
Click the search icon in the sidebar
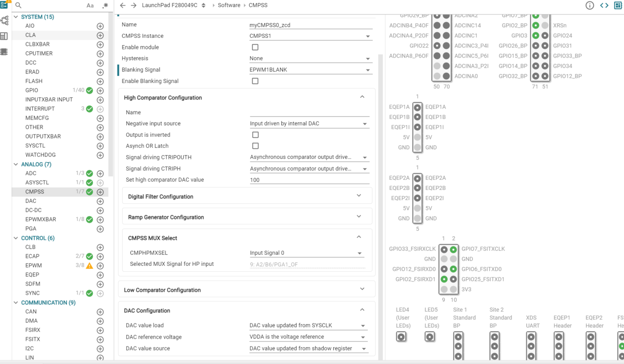[x=18, y=6]
